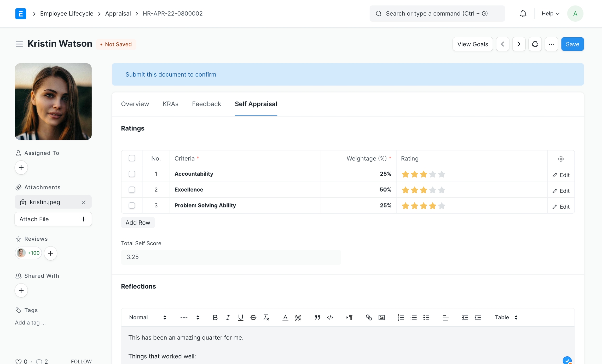Screen dimensions: 602x364
Task: Click the Save button
Action: 572,44
